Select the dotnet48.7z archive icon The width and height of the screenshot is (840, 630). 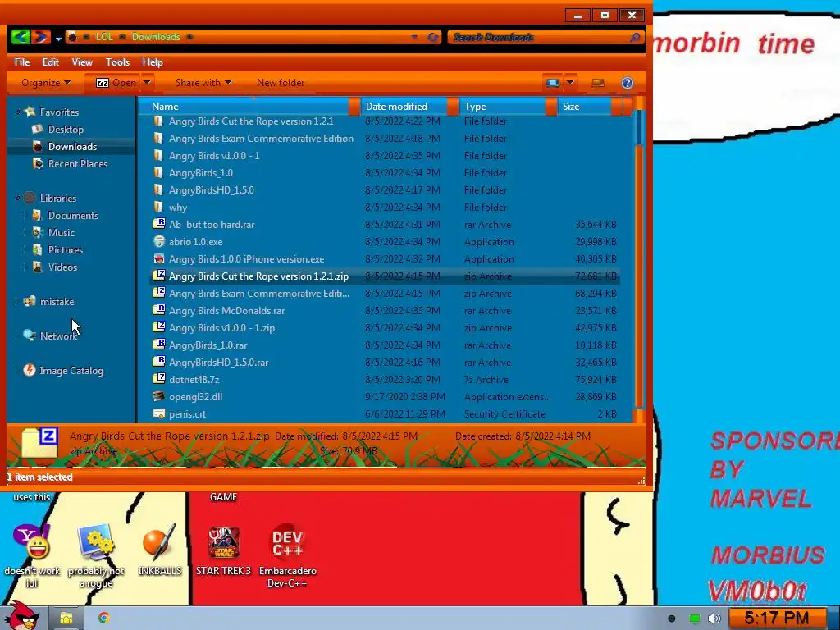(x=158, y=379)
